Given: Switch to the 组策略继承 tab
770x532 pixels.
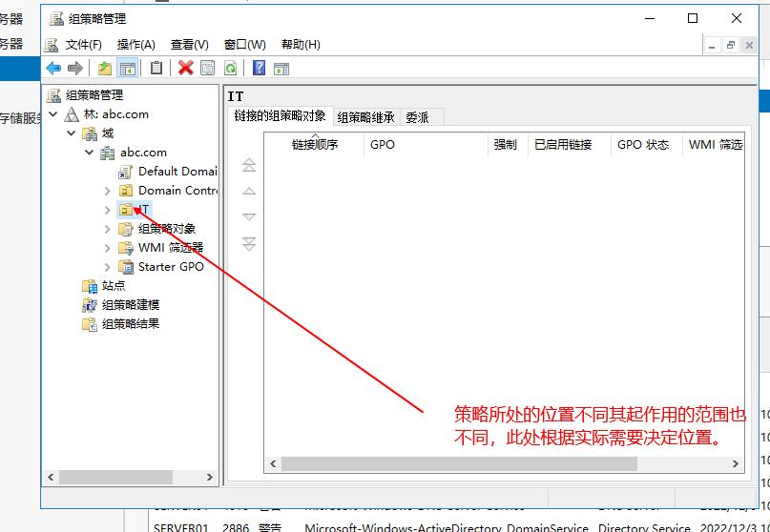Looking at the screenshot, I should pyautogui.click(x=365, y=118).
